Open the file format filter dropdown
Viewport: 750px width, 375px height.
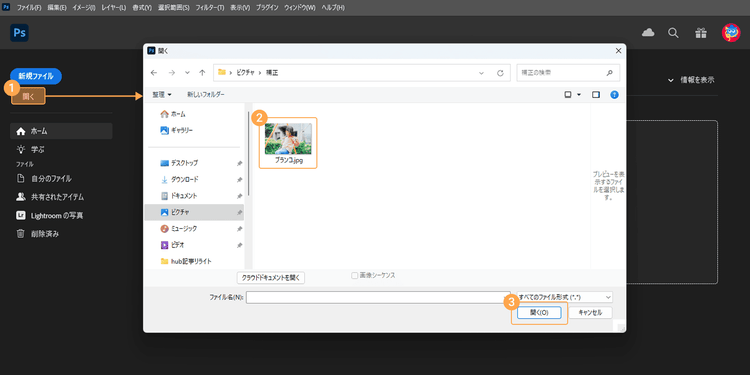[x=564, y=297]
